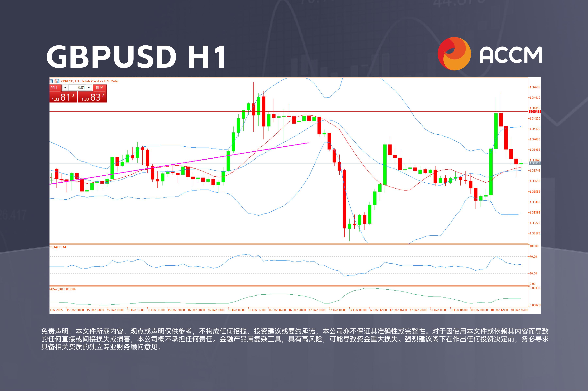This screenshot has height=391, width=588.
Task: Click the RSI 70.00 level label
Action: point(533,257)
